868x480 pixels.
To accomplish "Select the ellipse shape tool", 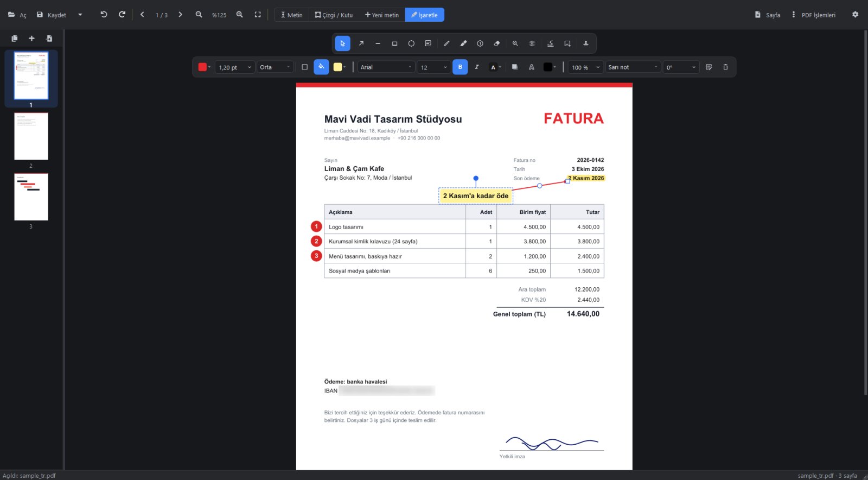I will (x=411, y=43).
